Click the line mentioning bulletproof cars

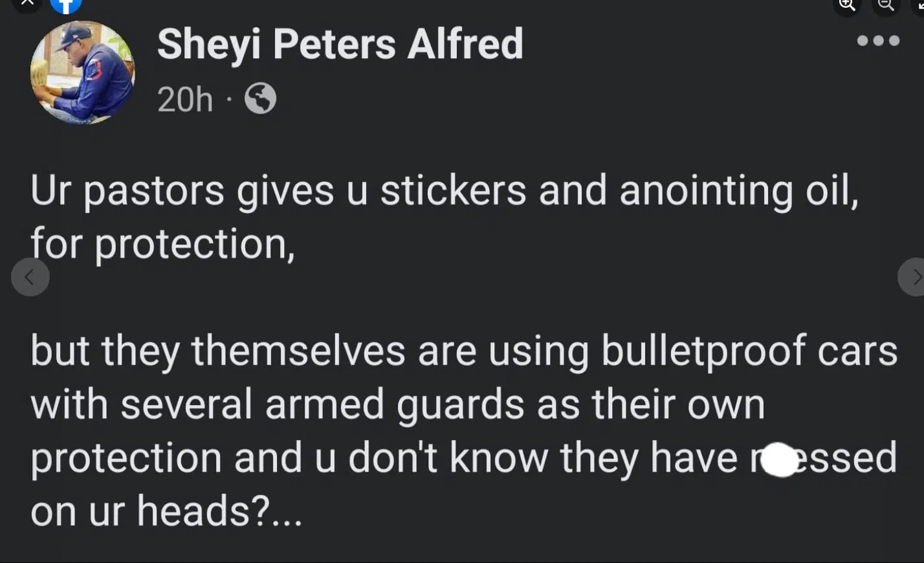click(x=463, y=351)
